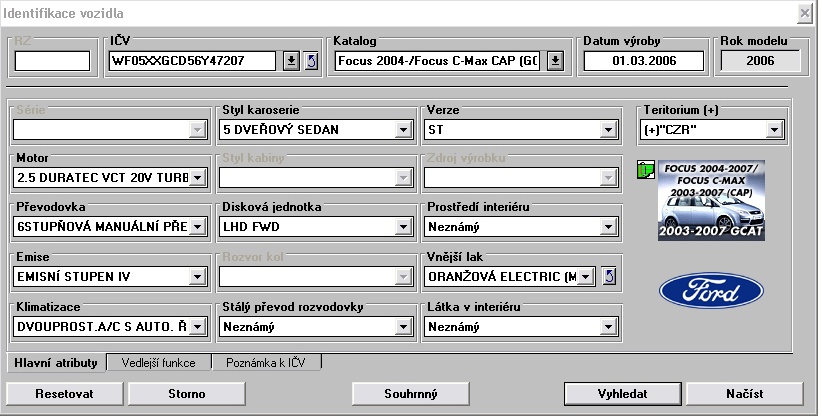Viewport: 822px width, 419px height.
Task: Expand the Styl karoserie dropdown
Action: (x=402, y=130)
